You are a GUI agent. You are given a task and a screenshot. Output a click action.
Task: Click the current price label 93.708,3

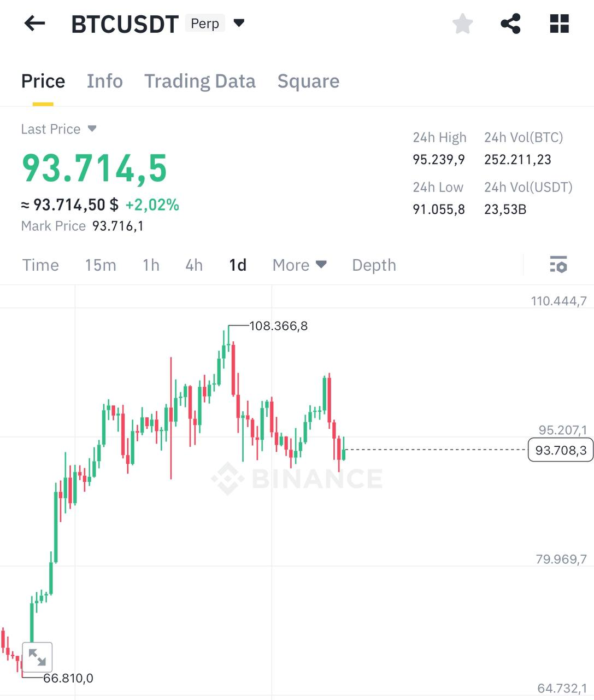click(560, 450)
